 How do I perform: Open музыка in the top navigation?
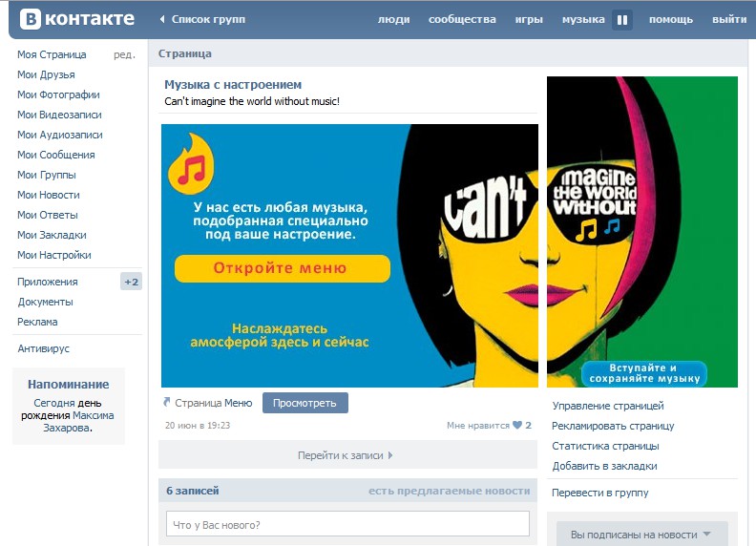click(583, 19)
